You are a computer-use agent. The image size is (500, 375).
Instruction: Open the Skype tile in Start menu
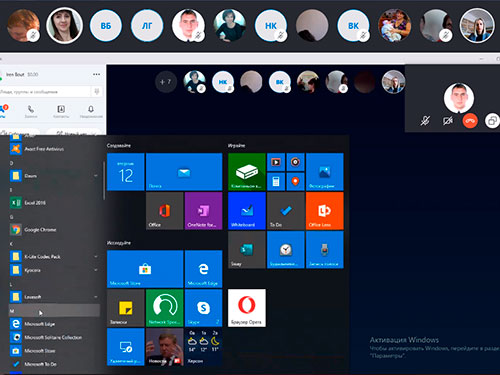coord(203,308)
